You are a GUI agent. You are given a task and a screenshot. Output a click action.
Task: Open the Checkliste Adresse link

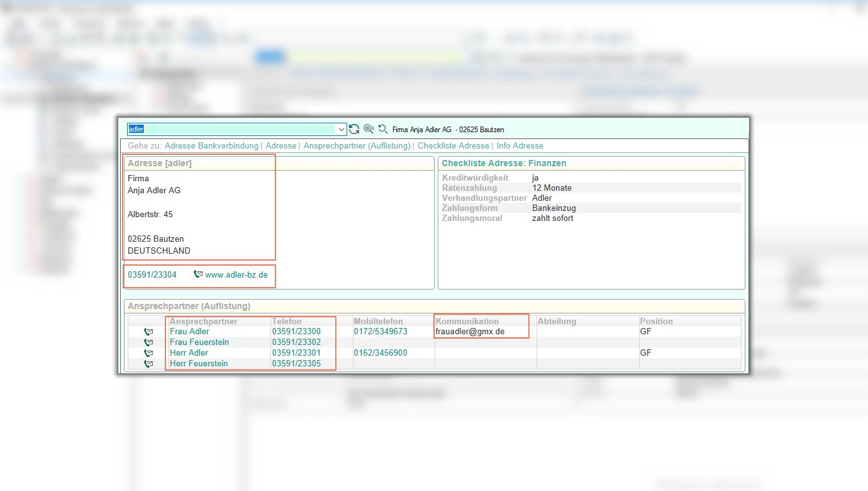453,145
